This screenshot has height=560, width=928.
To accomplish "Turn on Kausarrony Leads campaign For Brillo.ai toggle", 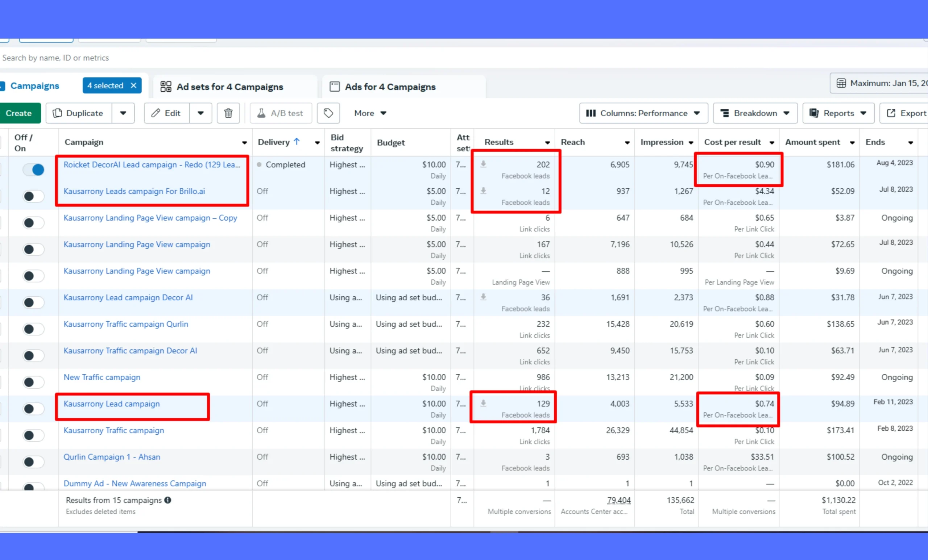I will pyautogui.click(x=33, y=196).
